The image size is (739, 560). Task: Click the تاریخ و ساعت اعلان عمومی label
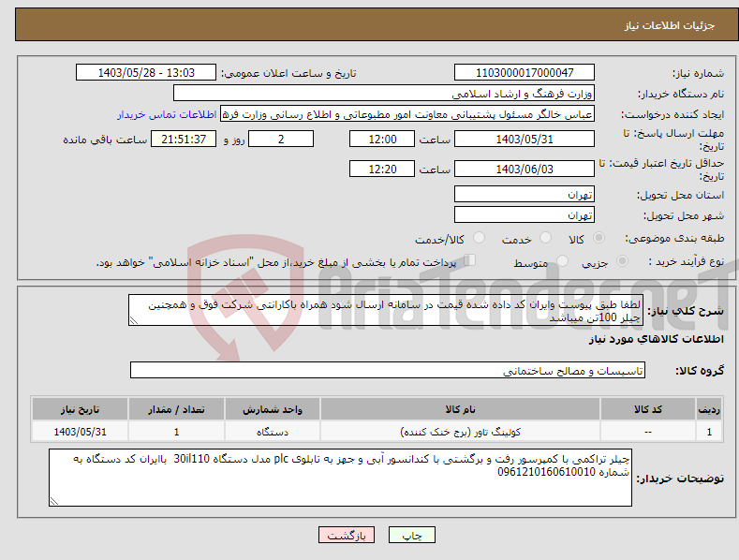[x=288, y=74]
